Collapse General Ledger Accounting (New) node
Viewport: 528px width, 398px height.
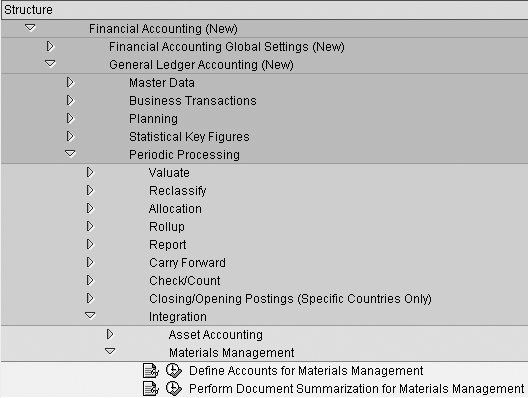tap(50, 63)
